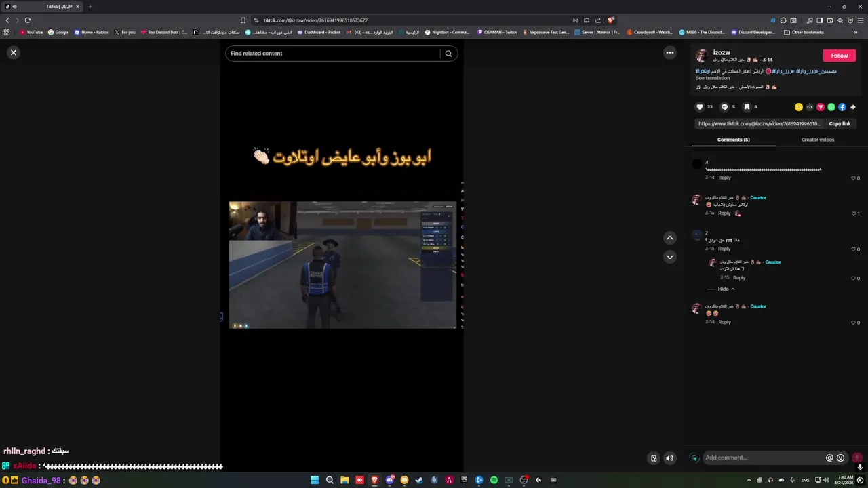Viewport: 868px width, 488px height.
Task: Click the yellow repost share icon
Action: pyautogui.click(x=799, y=107)
